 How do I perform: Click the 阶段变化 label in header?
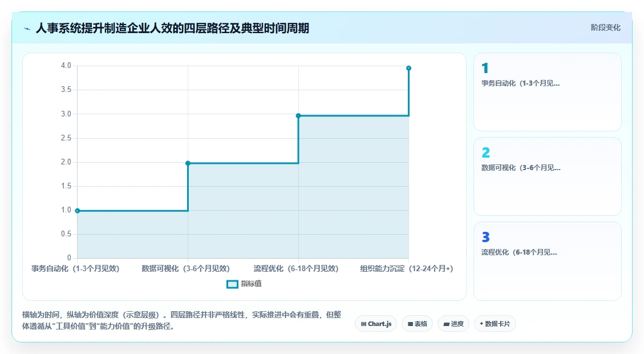[605, 27]
